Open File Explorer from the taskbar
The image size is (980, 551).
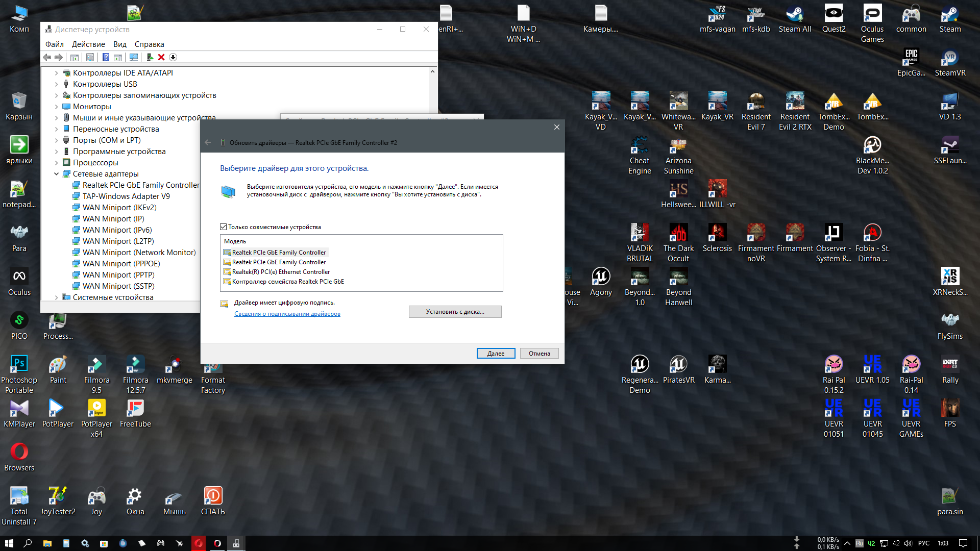click(47, 543)
